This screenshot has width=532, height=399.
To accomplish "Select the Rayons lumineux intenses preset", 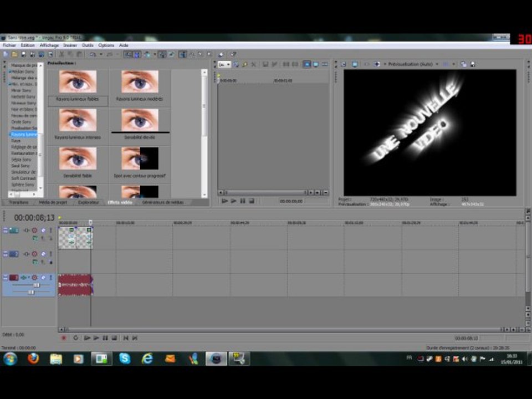I will click(x=78, y=125).
